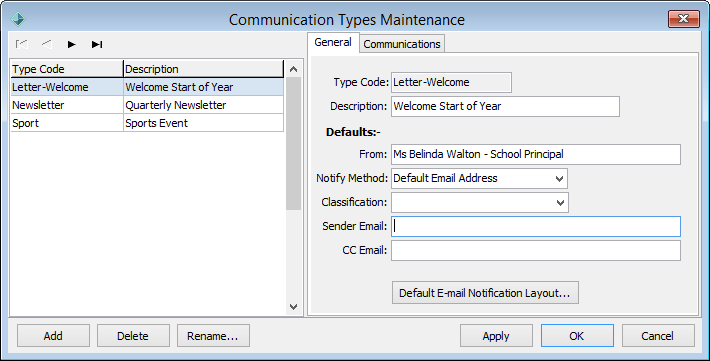Click the Rename... button
The height and width of the screenshot is (361, 710).
(x=213, y=336)
